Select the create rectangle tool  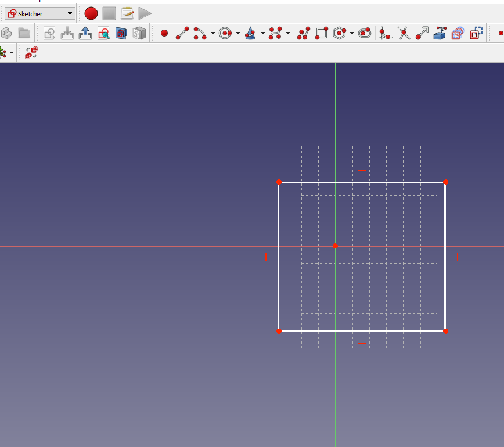(322, 33)
